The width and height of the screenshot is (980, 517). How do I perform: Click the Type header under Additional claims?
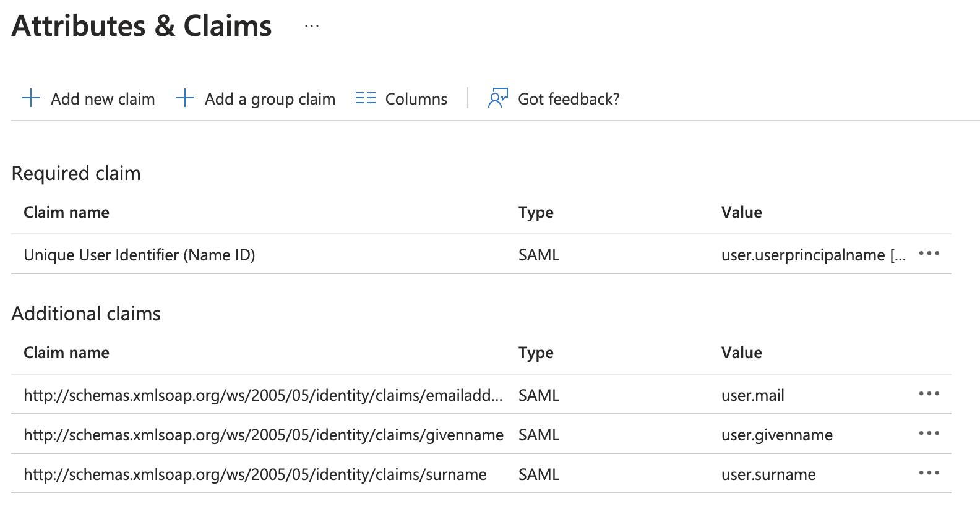[x=536, y=353]
